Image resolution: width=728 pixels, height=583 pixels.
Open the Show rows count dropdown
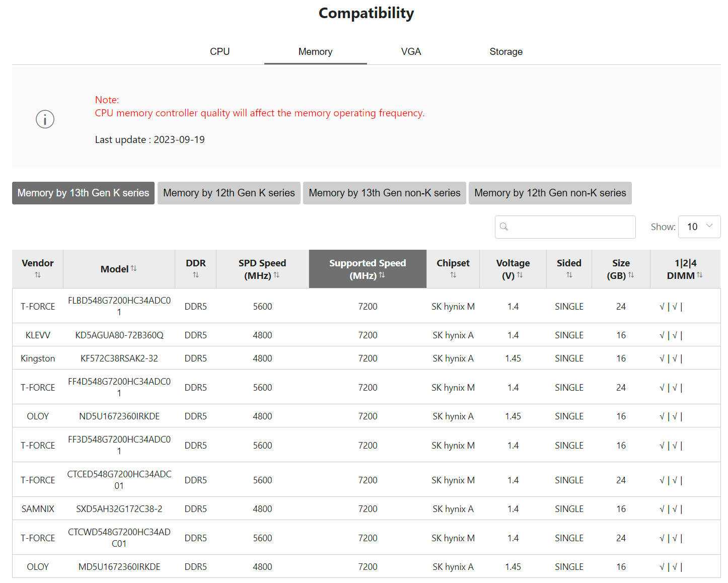[x=699, y=227]
